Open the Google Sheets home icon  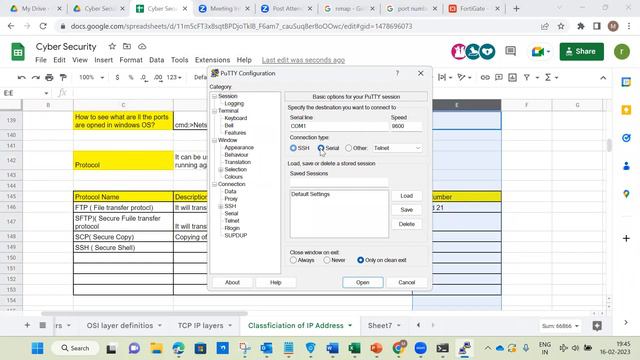click(x=18, y=52)
